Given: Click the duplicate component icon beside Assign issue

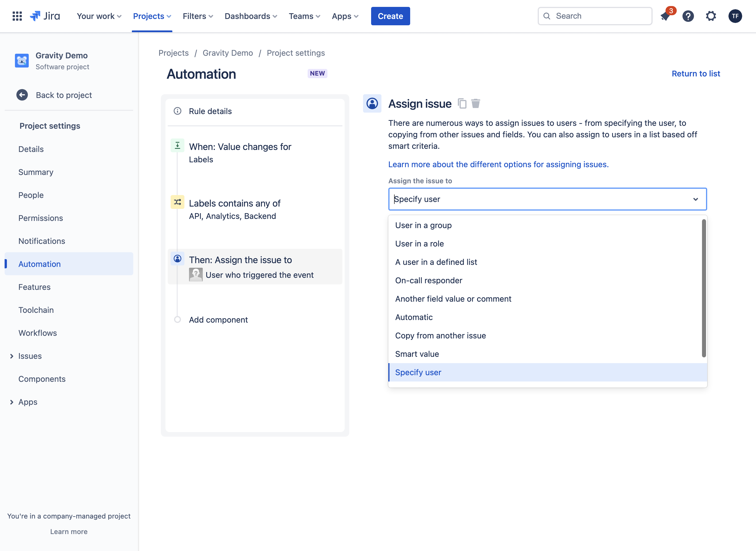Looking at the screenshot, I should (x=462, y=103).
